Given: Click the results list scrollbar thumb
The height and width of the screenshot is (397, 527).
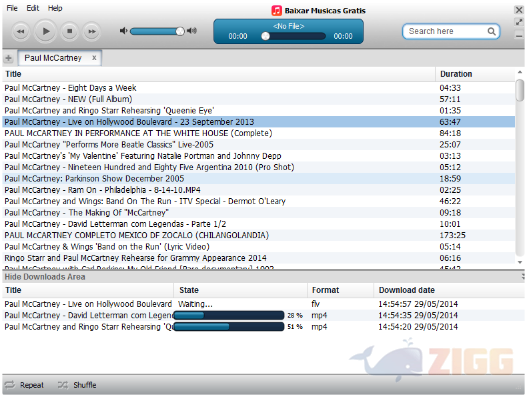Looking at the screenshot, I should (520, 90).
